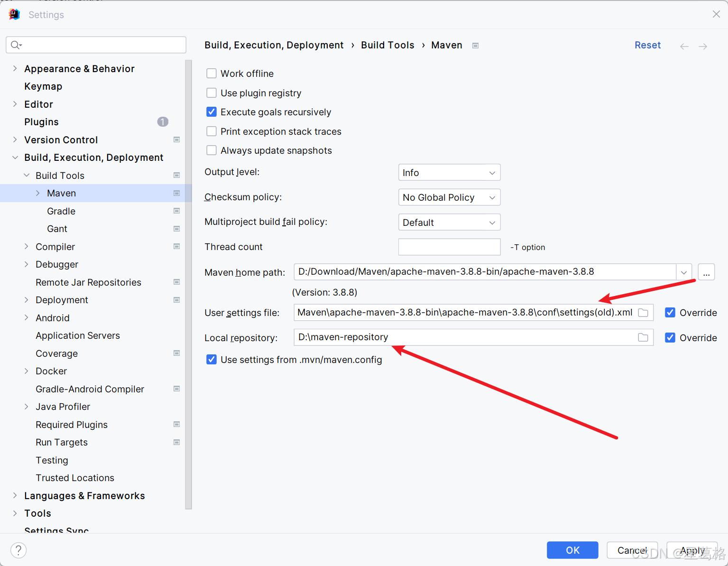
Task: Click project-level icon on Build Tools row
Action: [x=177, y=175]
